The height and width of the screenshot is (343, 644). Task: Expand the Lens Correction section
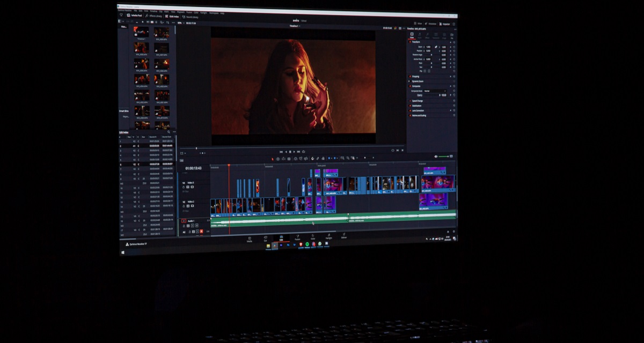click(x=419, y=110)
